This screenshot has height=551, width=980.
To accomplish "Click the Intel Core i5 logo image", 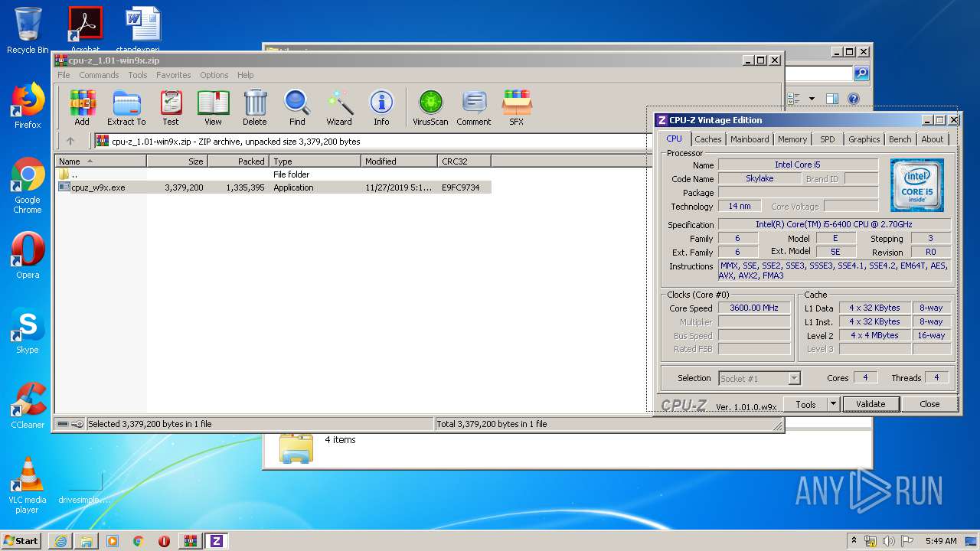I will point(916,185).
